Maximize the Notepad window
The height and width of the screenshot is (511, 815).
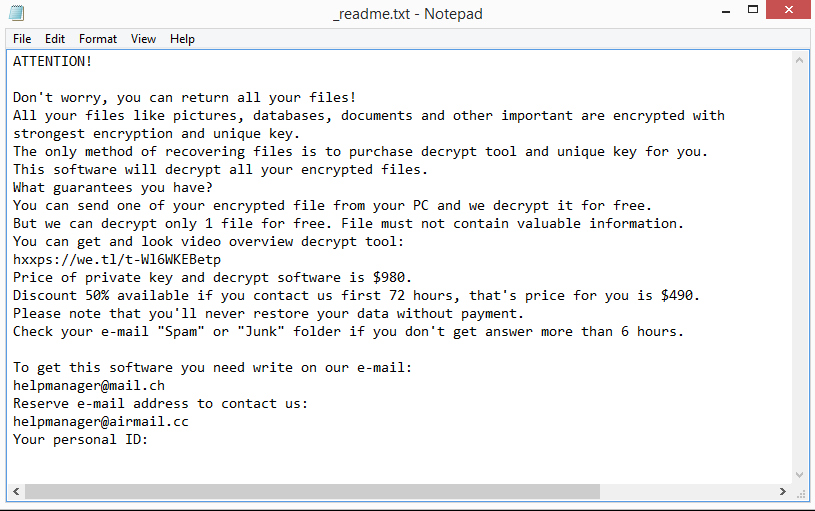(753, 9)
